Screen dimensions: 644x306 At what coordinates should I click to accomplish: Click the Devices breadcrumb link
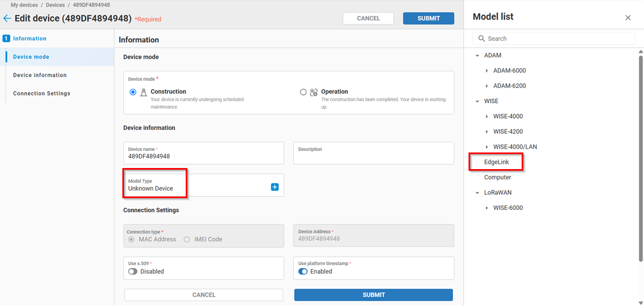tap(55, 5)
